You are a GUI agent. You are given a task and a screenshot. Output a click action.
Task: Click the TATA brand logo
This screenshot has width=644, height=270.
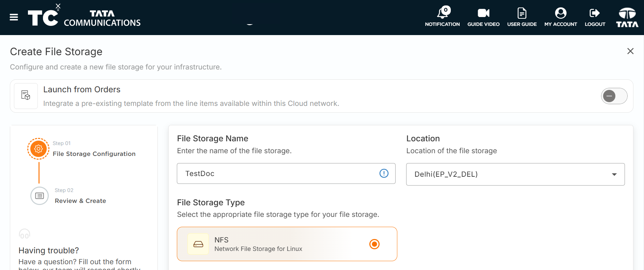[x=627, y=17]
